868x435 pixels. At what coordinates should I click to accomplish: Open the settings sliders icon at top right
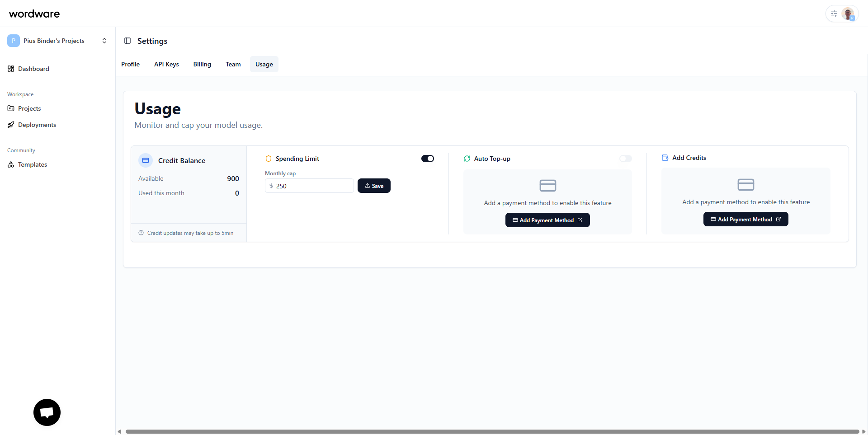coord(834,14)
